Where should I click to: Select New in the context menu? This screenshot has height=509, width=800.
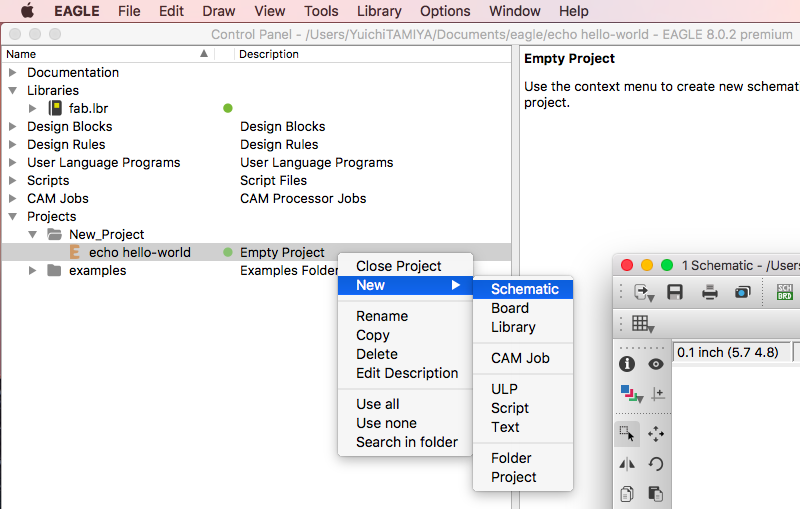pos(406,285)
